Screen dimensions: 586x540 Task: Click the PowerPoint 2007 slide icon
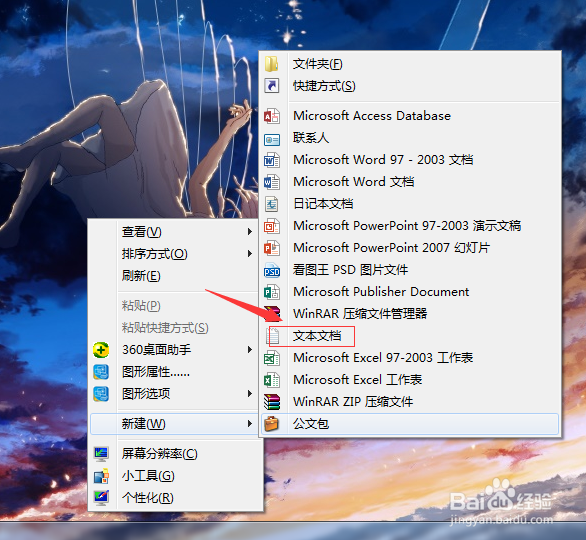pos(272,248)
